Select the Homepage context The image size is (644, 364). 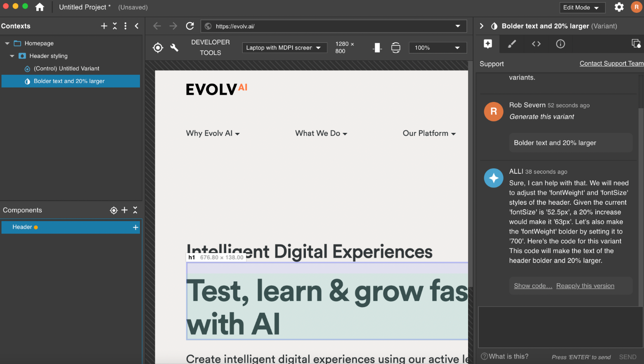coord(39,43)
